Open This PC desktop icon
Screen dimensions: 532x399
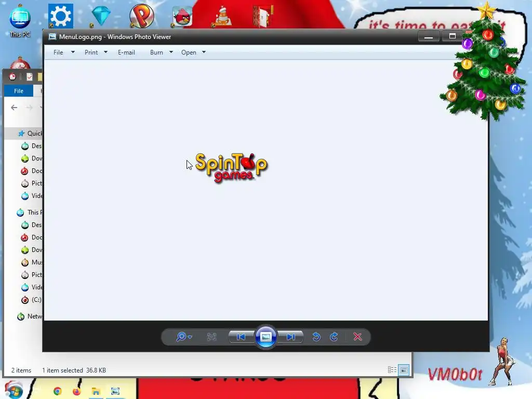click(x=20, y=21)
